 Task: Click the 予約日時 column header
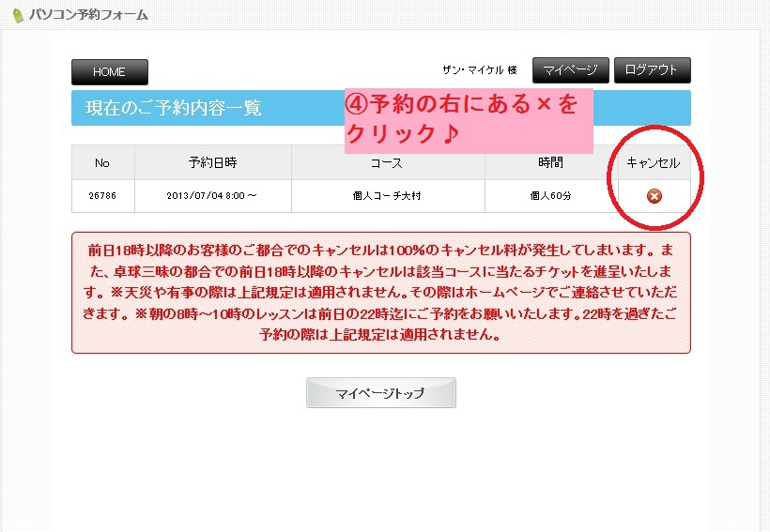[212, 162]
